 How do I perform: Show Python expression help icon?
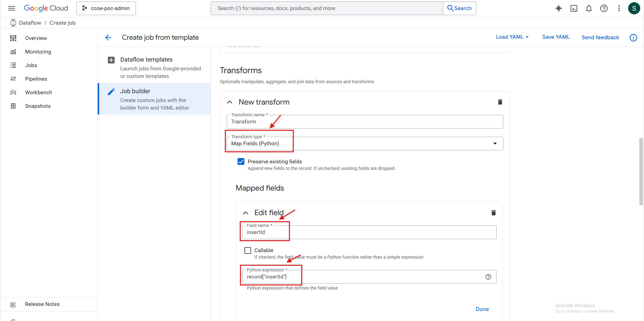coord(488,277)
